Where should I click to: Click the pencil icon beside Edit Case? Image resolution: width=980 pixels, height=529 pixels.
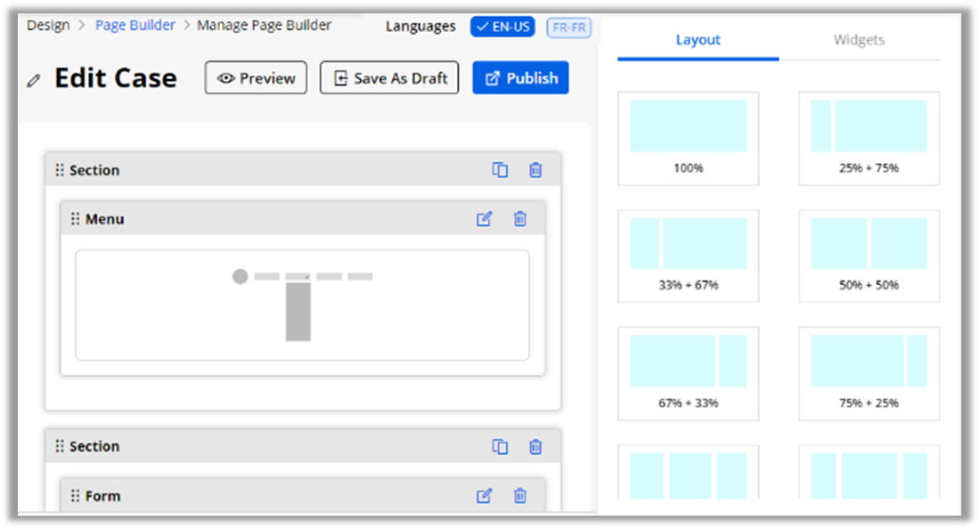pos(34,80)
